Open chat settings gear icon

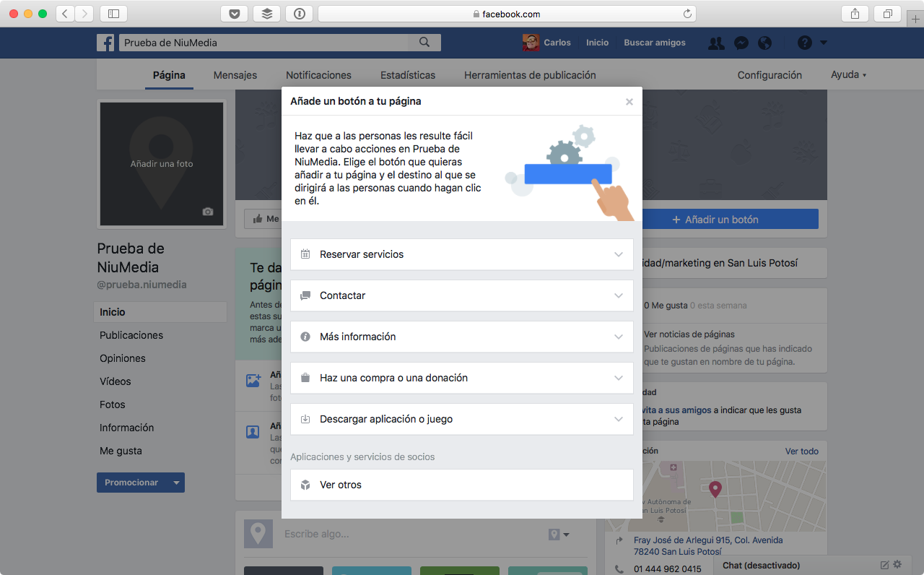897,565
